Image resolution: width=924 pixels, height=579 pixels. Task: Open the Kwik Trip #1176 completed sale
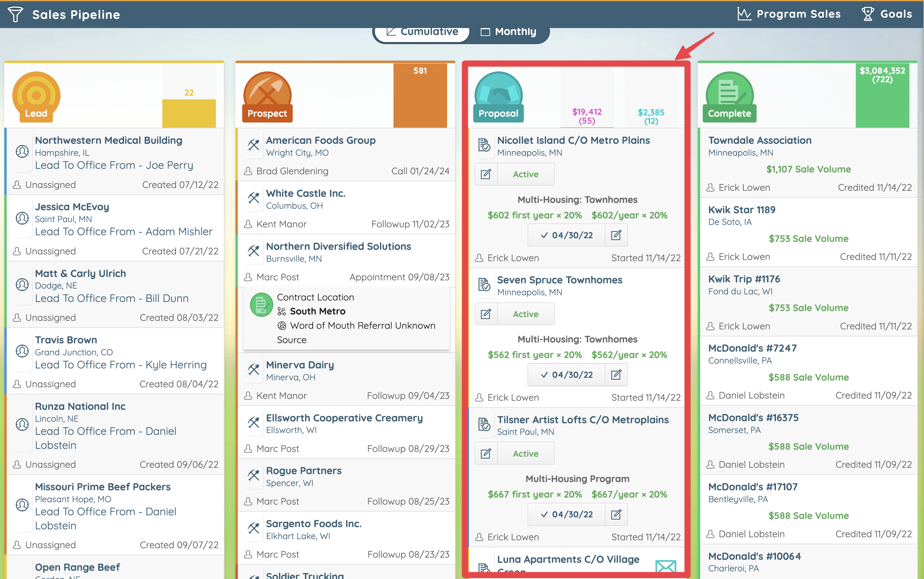click(744, 279)
